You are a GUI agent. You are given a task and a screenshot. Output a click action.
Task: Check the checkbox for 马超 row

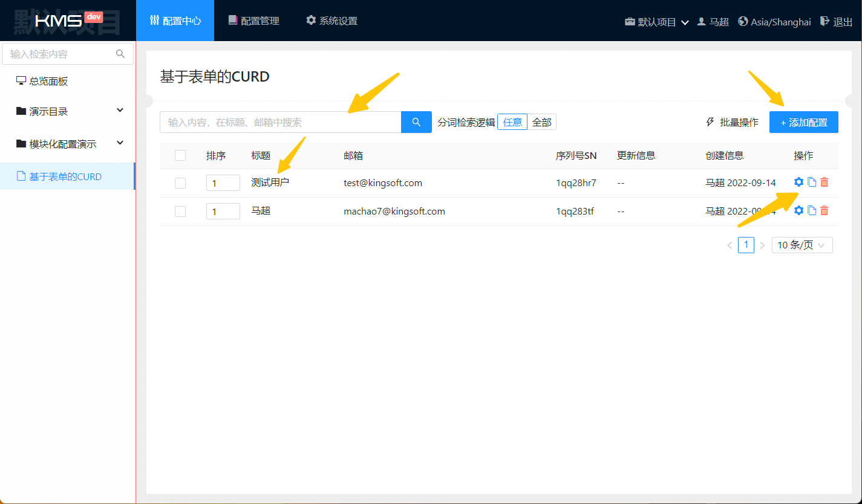[180, 211]
